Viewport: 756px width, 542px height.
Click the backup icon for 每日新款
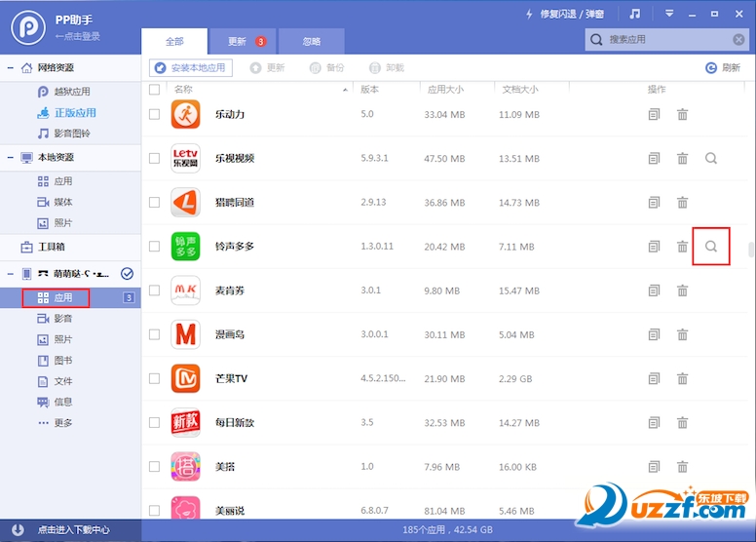[654, 422]
